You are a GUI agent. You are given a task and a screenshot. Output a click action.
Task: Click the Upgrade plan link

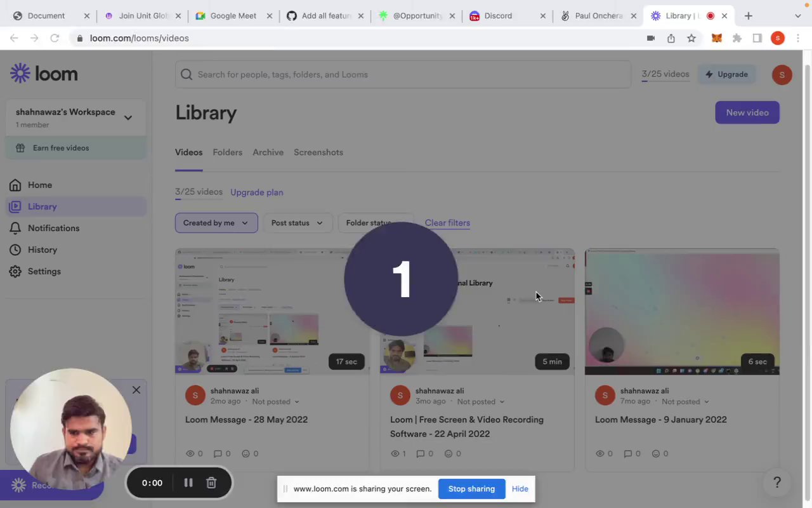tap(256, 192)
